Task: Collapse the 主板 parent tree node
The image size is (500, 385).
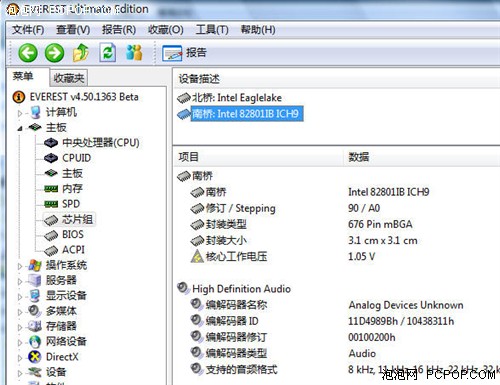Action: (20, 128)
